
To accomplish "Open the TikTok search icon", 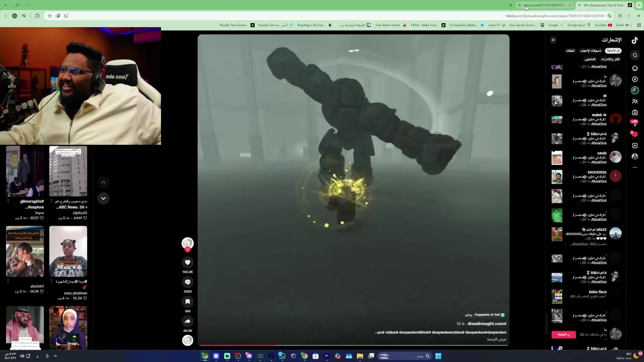I will pos(635,55).
